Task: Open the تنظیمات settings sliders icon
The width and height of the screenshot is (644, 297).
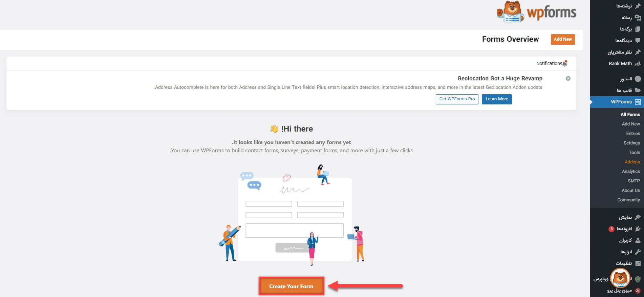Action: coord(638,263)
